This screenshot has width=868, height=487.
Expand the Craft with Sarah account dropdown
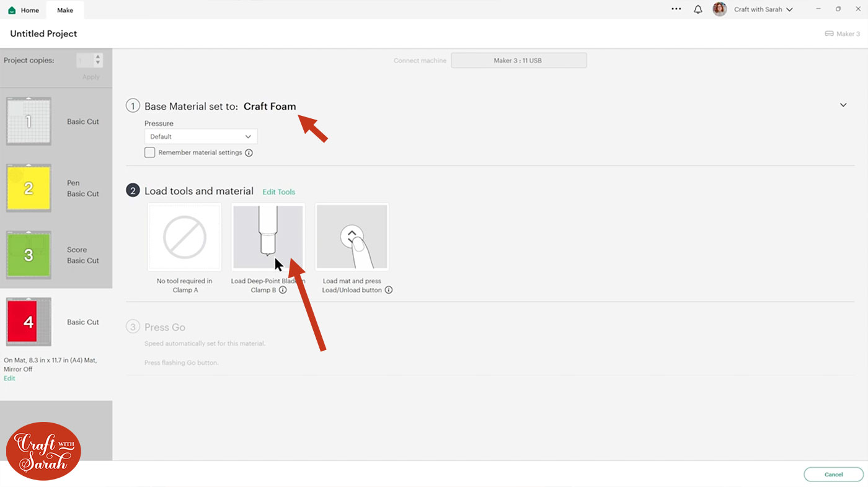tap(763, 9)
